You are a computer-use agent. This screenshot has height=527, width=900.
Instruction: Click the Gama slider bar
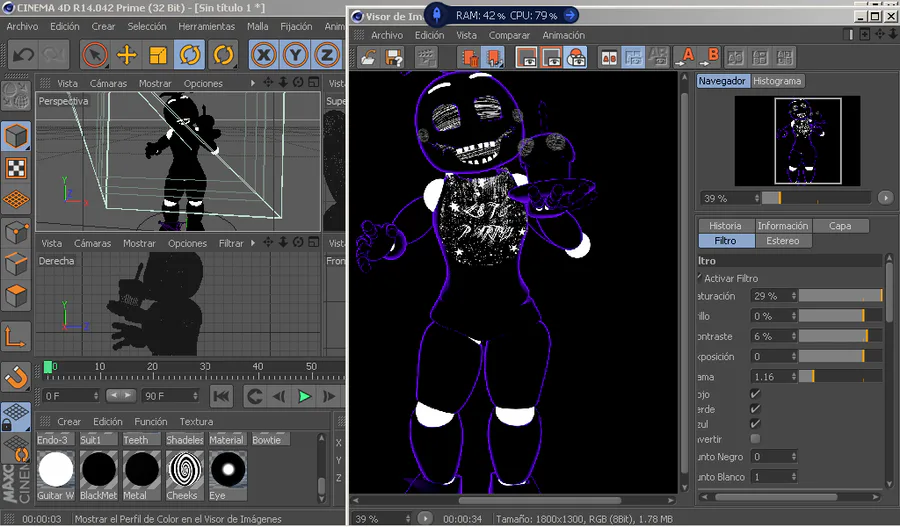coord(840,377)
